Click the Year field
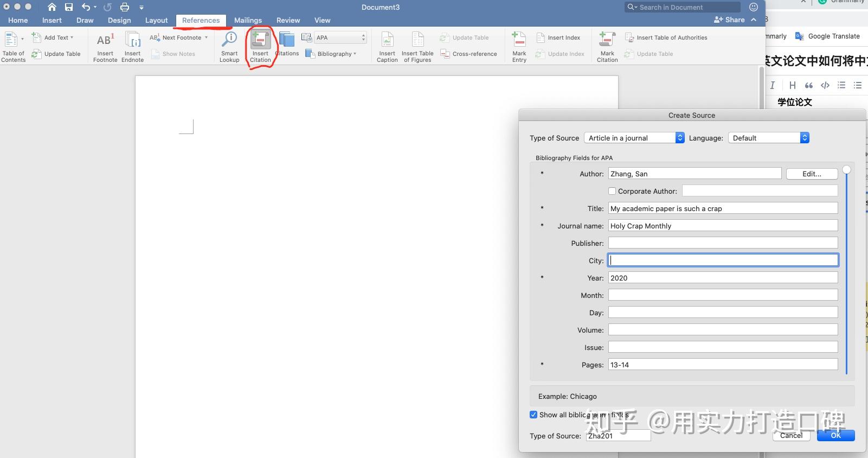This screenshot has height=458, width=868. pos(723,278)
